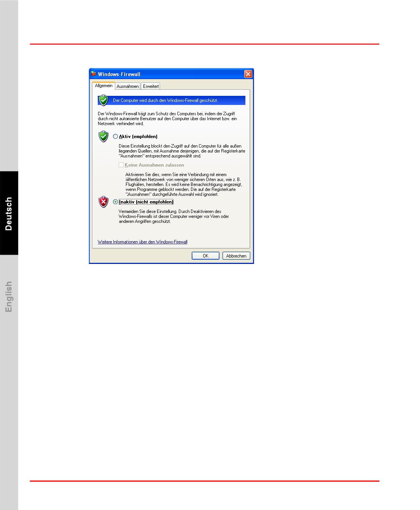The width and height of the screenshot is (420, 510).
Task: Click the paragraph starting Aktivieren Sie dies
Action: pos(184,184)
